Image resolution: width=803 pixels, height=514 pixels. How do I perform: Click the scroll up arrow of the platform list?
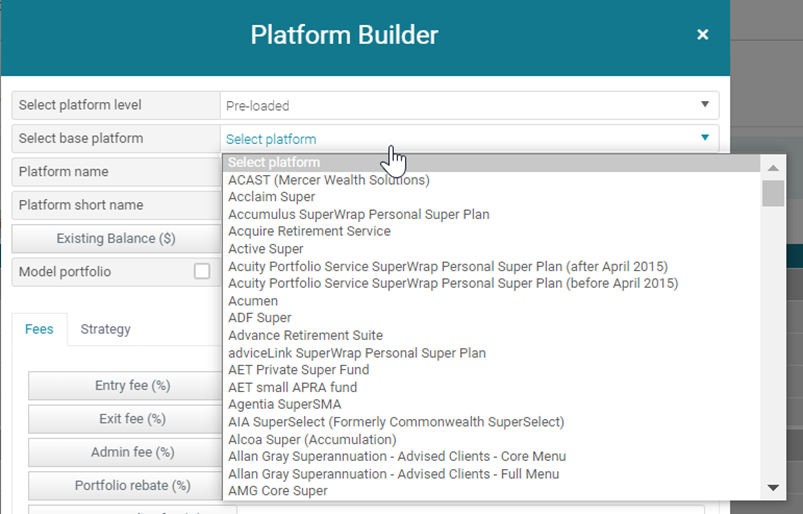click(x=773, y=168)
